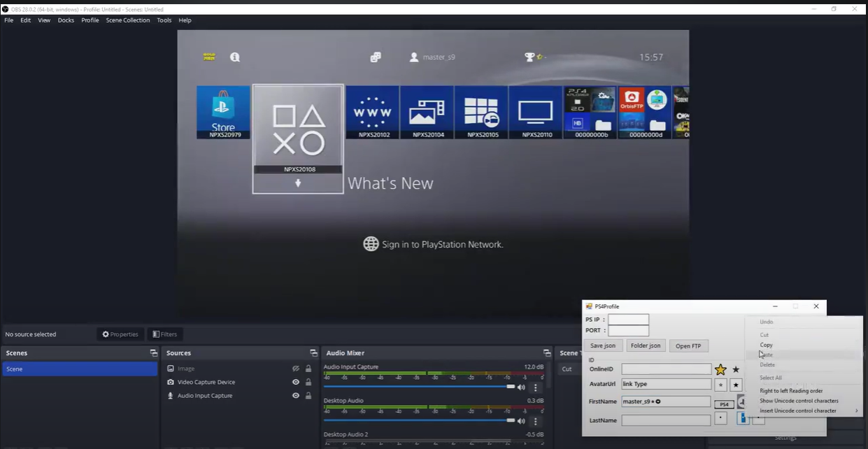Screen dimensions: 868x449
Task: Click Save json in PS4Profile
Action: [603, 345]
